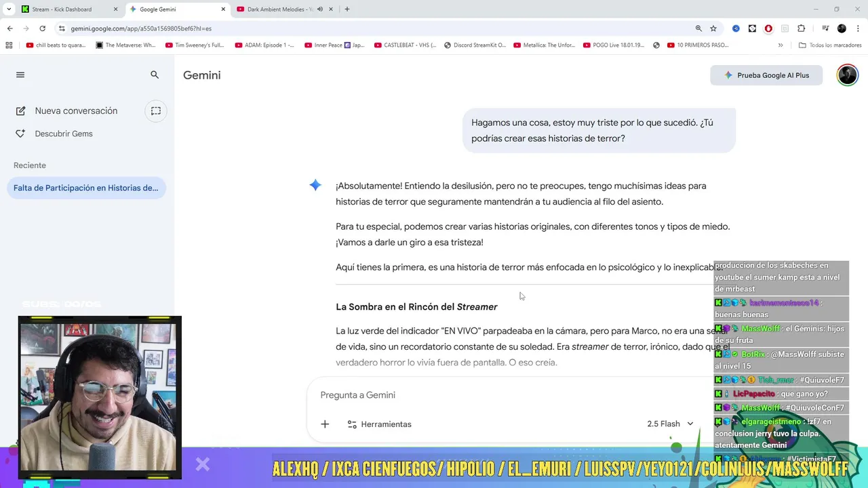868x488 pixels.
Task: Open the Chrome three-dot menu
Action: [858, 28]
